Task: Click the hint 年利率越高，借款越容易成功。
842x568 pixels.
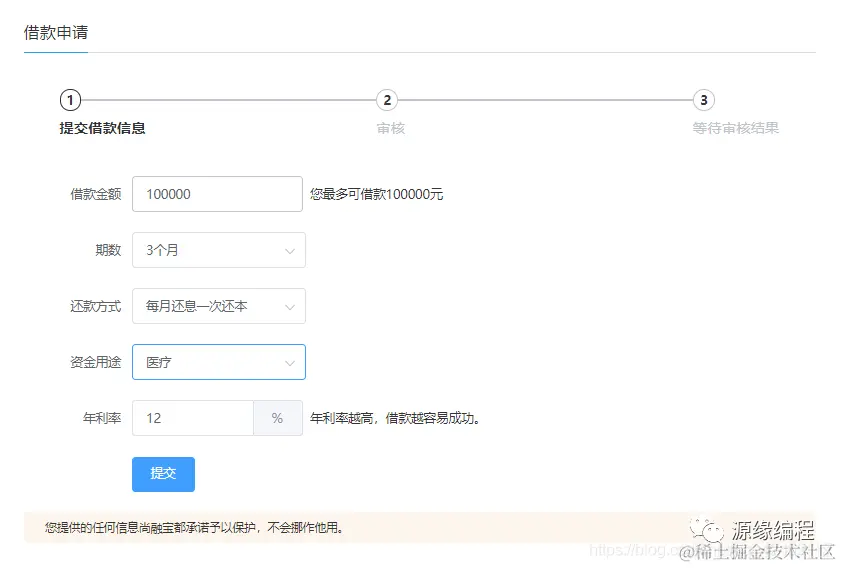Action: point(395,418)
